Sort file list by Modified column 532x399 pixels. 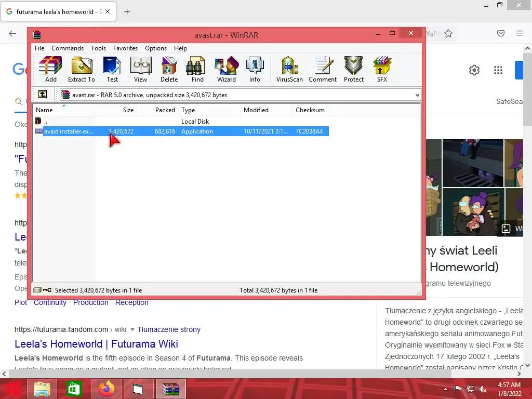click(x=267, y=110)
